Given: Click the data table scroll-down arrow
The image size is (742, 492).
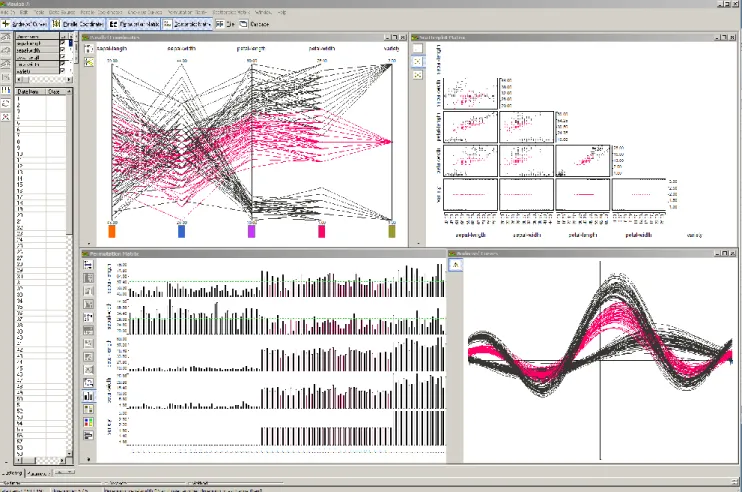Looking at the screenshot, I should (x=70, y=453).
